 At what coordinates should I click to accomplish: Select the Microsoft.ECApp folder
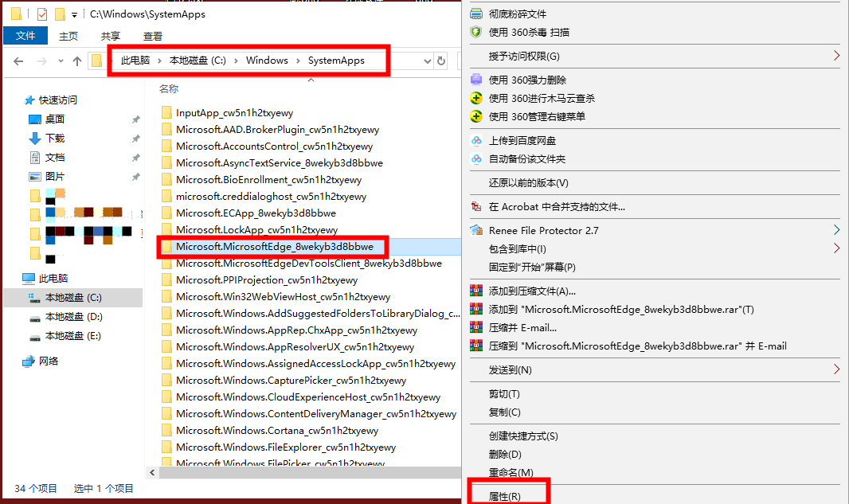click(x=256, y=213)
